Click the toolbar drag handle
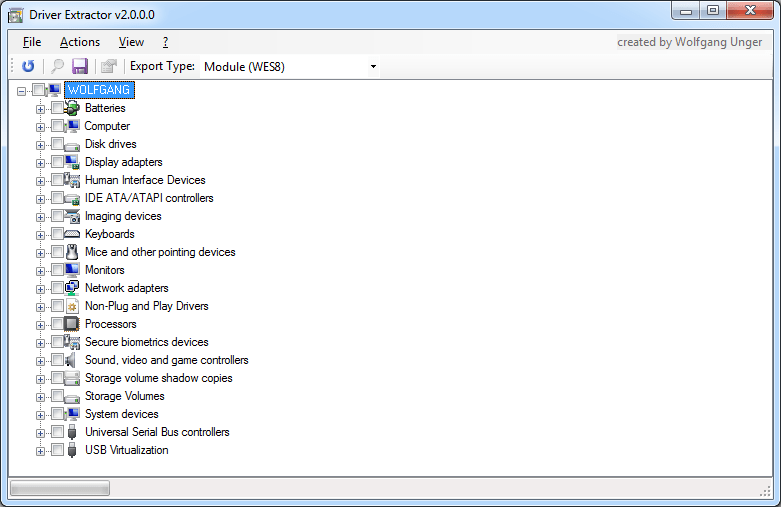Image resolution: width=781 pixels, height=507 pixels. 13,66
